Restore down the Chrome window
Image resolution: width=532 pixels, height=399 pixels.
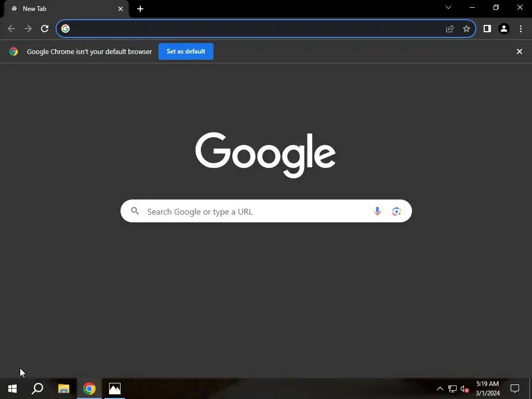496,7
